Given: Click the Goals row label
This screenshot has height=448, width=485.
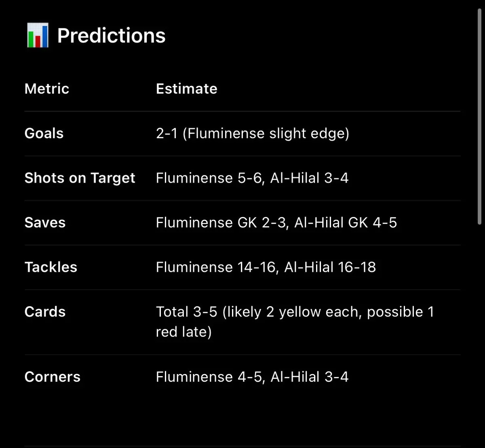Looking at the screenshot, I should (x=44, y=133).
